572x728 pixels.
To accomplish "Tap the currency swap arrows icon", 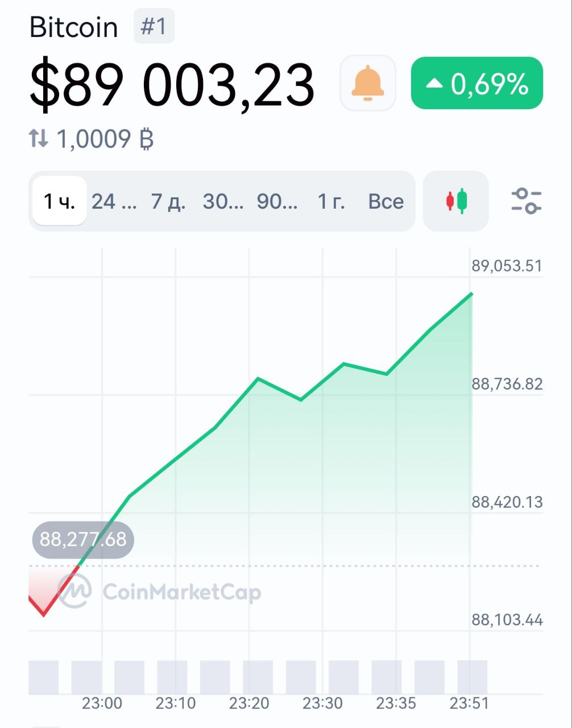I will [x=39, y=138].
